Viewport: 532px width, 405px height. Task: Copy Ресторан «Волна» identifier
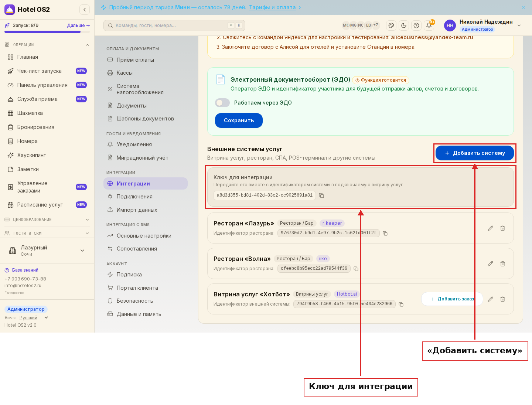pos(356,269)
